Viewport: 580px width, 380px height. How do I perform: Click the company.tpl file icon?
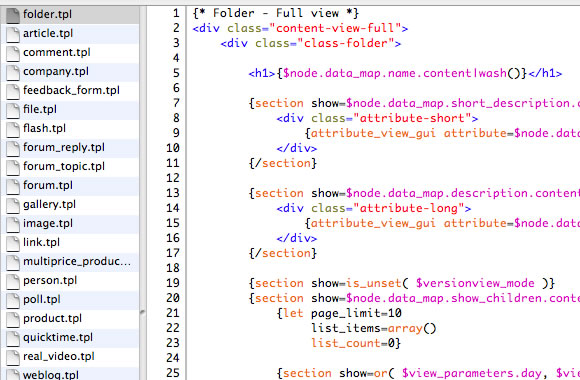[13, 72]
